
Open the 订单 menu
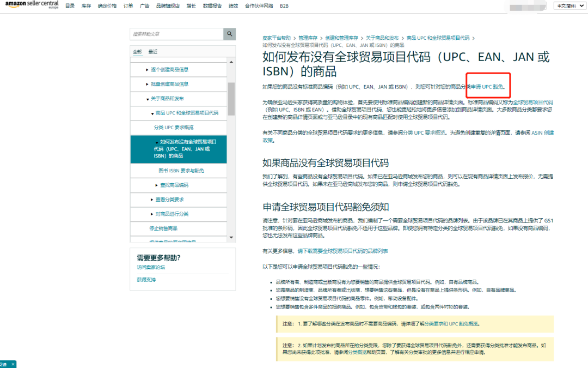tap(128, 6)
